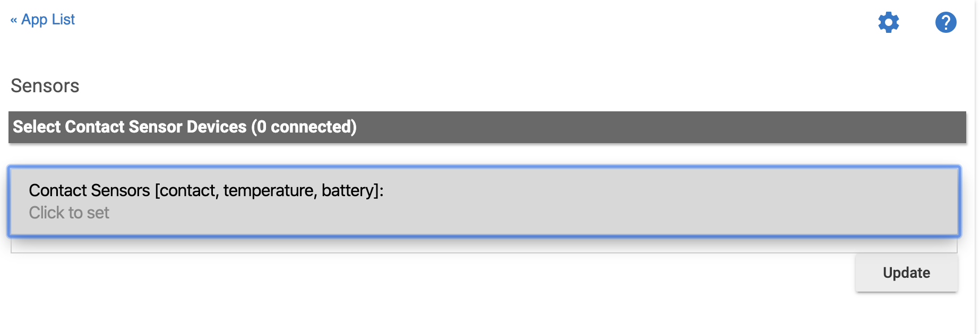
Task: Return to the apps list link
Action: pos(42,20)
